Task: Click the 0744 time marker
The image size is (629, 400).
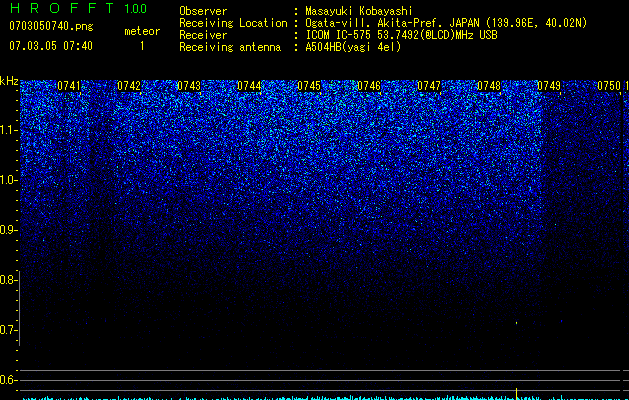Action: [249, 86]
